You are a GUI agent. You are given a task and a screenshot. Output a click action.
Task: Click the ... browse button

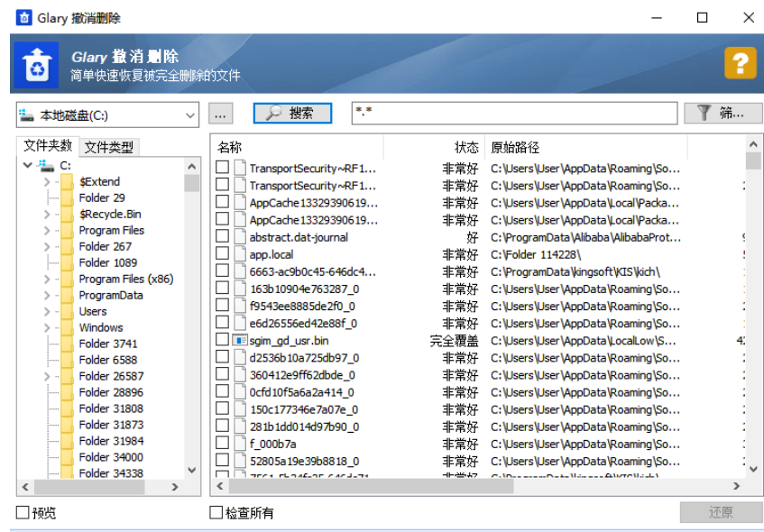click(220, 114)
